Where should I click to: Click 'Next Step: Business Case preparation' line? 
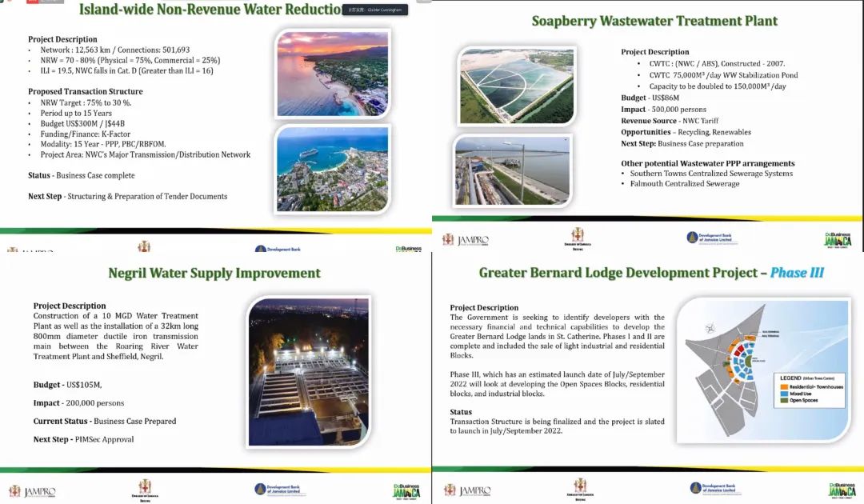[682, 144]
